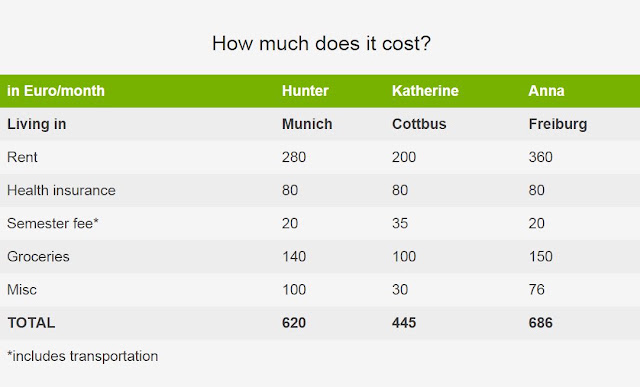Click Hunter's rent value 280

click(x=294, y=157)
